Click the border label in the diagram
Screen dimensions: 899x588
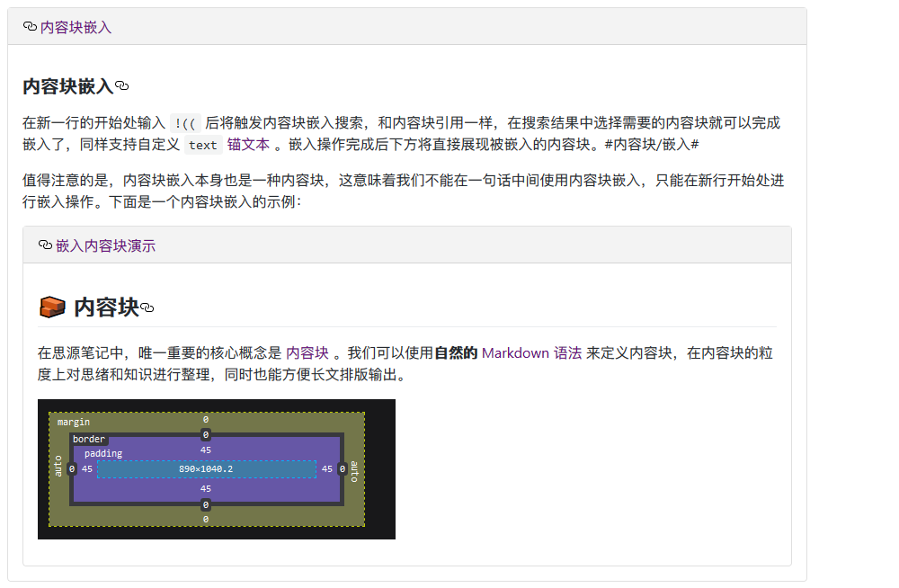point(89,439)
